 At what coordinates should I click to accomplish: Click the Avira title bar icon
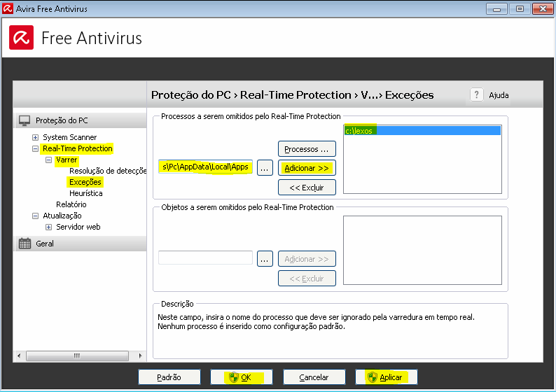(8, 8)
